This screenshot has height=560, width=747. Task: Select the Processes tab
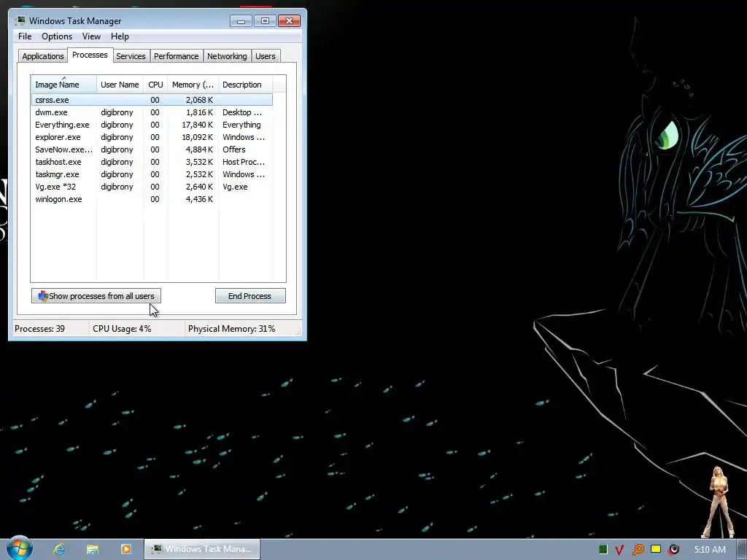point(90,55)
